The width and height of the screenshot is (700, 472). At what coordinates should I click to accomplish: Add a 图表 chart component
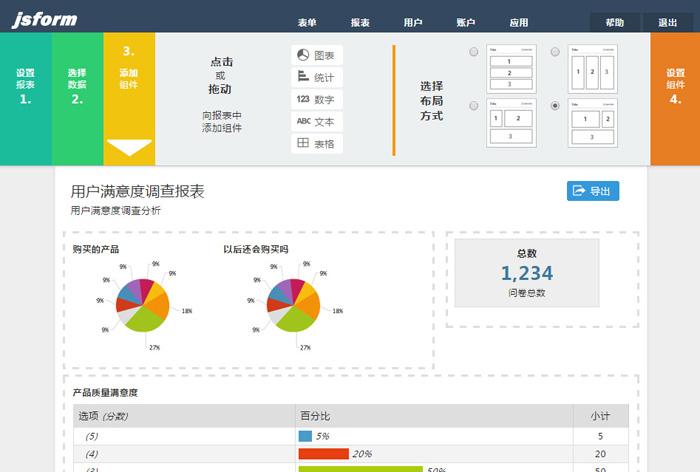(x=317, y=55)
